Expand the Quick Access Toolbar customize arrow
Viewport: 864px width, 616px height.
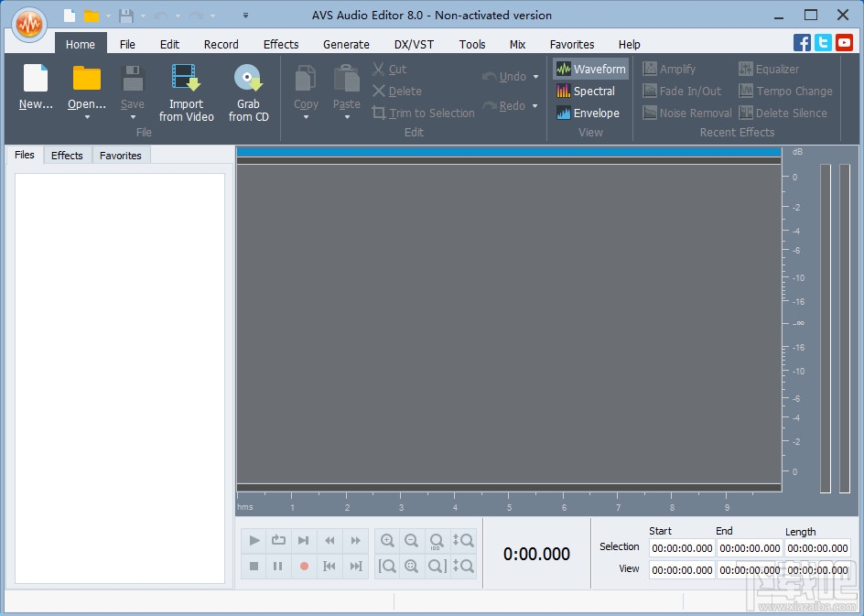coord(245,16)
